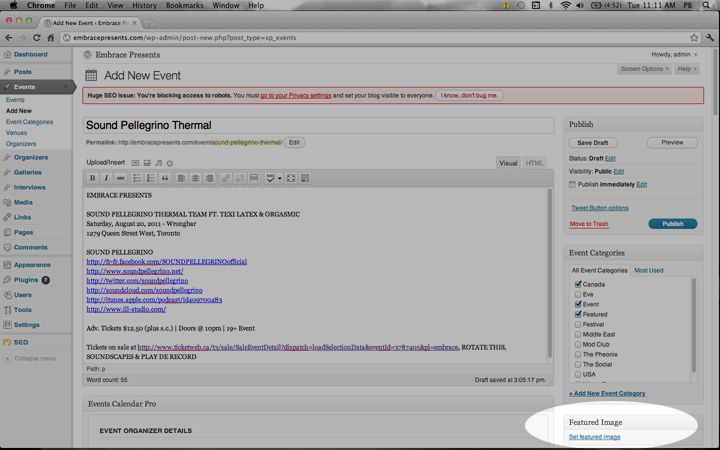
Task: Toggle fullscreen editing mode icon
Action: click(291, 178)
